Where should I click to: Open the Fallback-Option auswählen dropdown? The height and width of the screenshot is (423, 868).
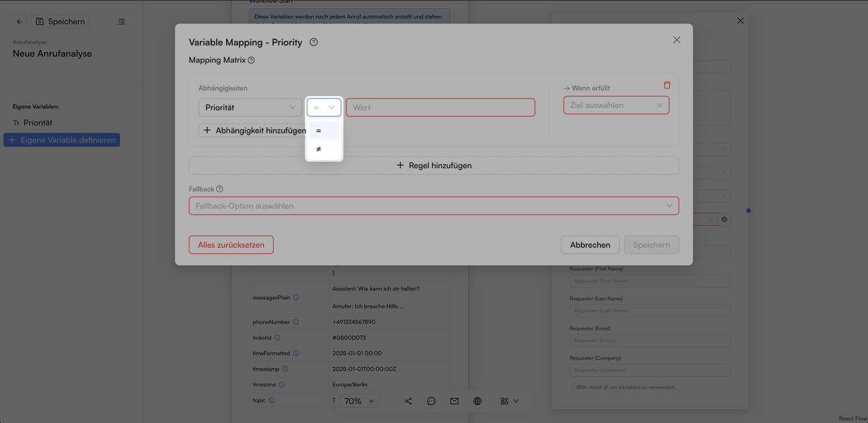point(434,206)
